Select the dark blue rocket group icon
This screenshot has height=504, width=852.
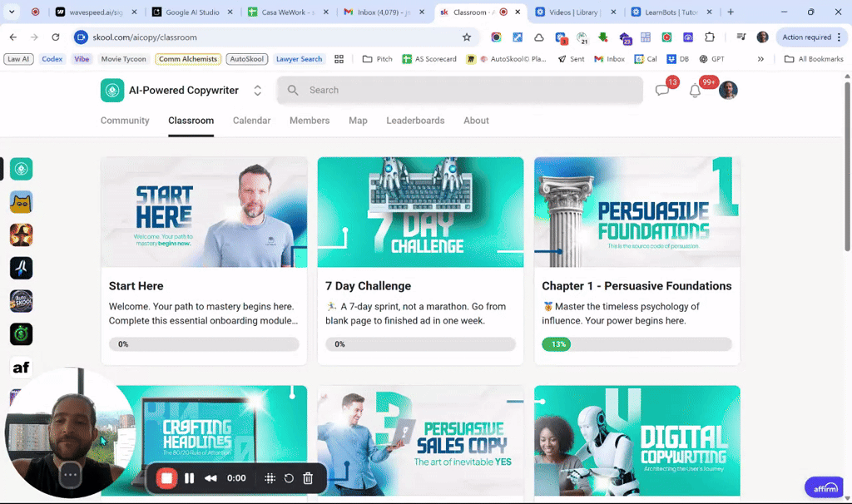[21, 269]
